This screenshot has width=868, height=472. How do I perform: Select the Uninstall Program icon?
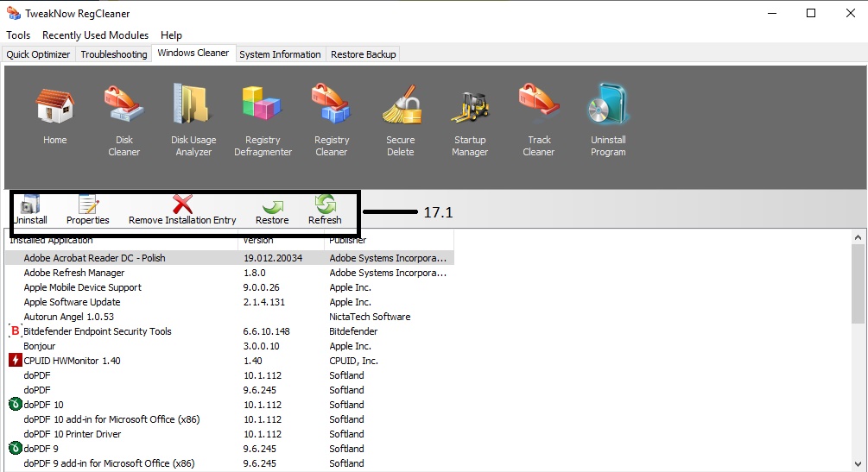tap(608, 104)
